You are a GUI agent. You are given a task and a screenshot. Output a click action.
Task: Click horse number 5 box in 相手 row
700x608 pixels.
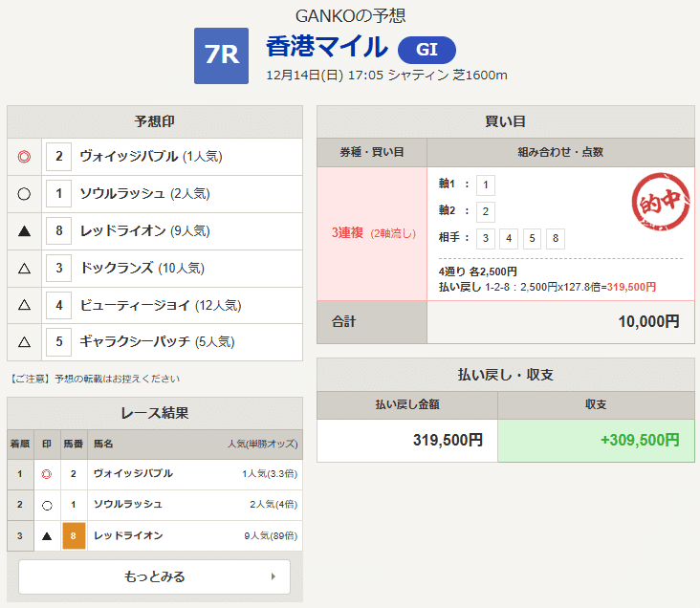(530, 239)
